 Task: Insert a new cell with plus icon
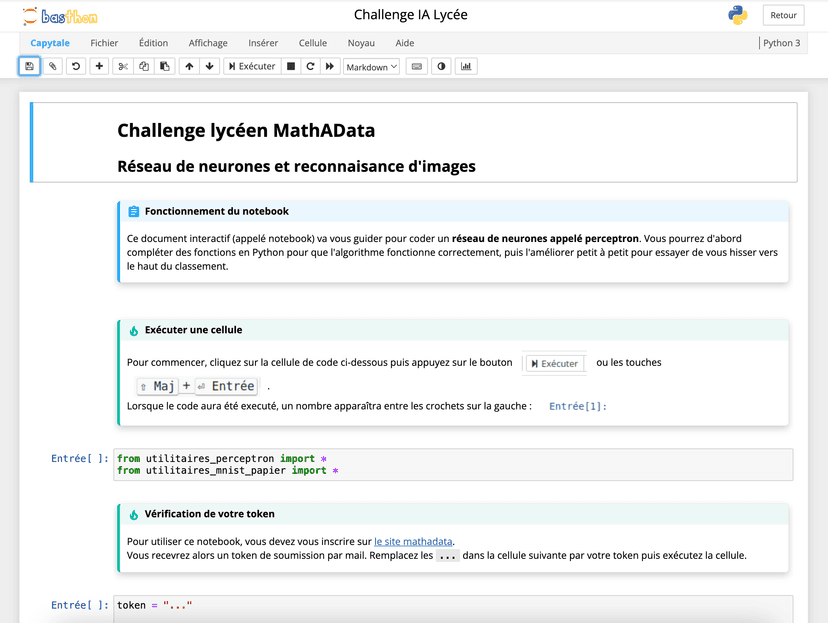(x=99, y=66)
